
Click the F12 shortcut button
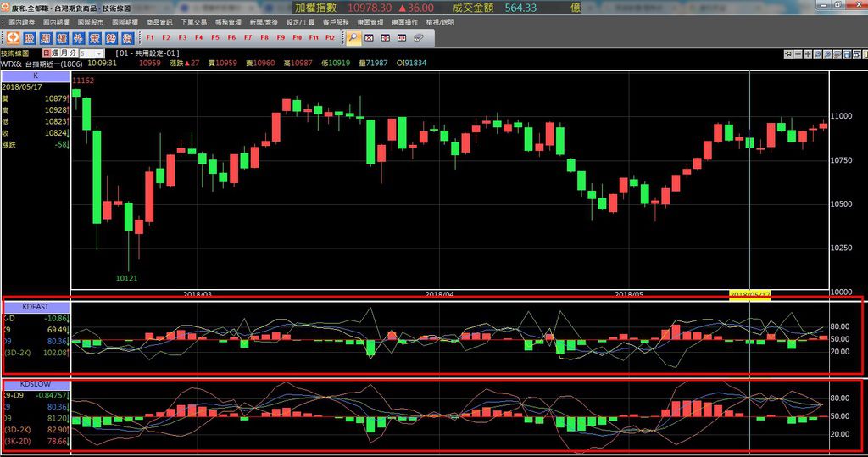pos(331,37)
